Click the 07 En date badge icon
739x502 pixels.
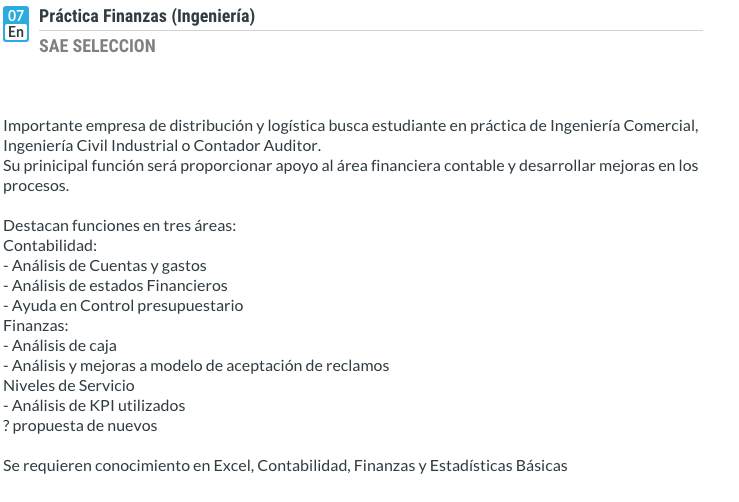[17, 23]
